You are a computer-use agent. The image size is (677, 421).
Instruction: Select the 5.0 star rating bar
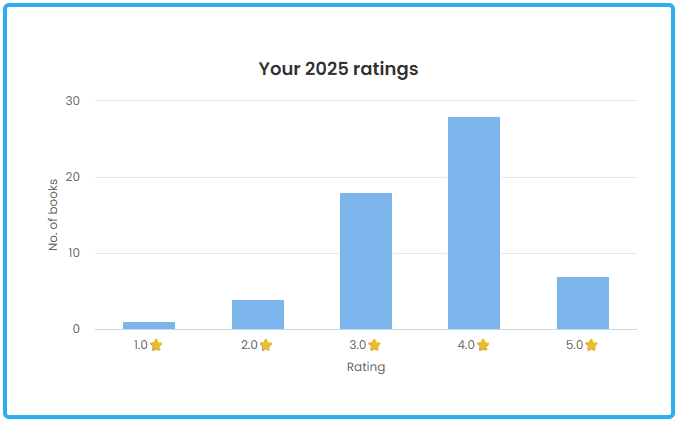[x=583, y=303]
